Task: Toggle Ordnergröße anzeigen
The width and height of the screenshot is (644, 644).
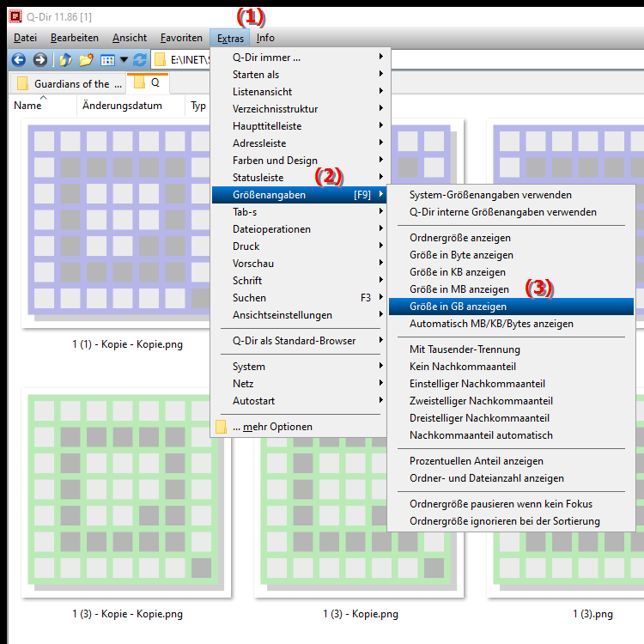Action: (511, 238)
